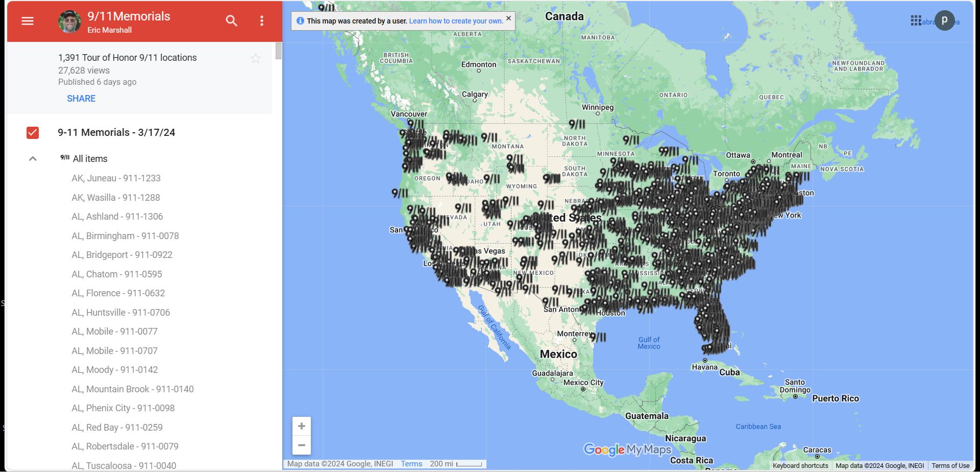
Task: Open the three-dot more options menu
Action: point(262,21)
